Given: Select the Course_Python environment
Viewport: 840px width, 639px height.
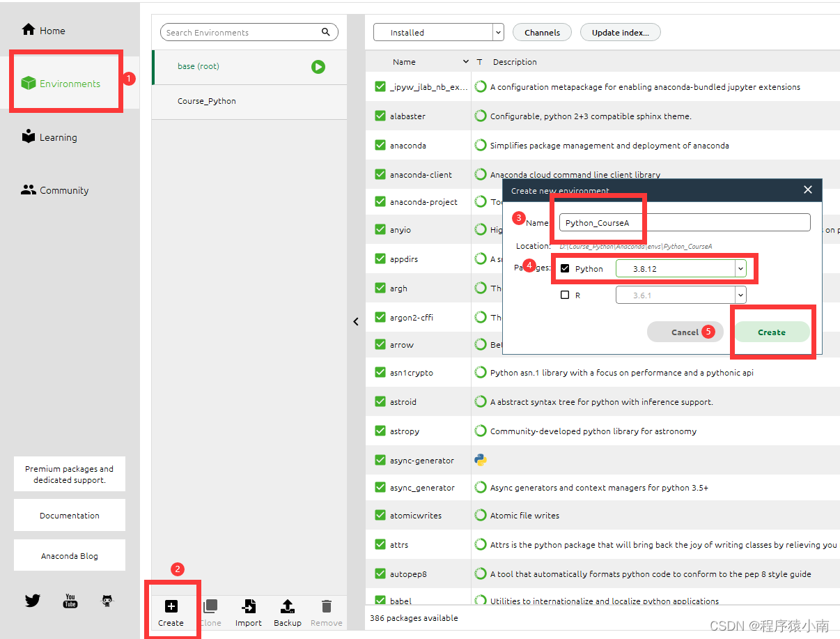Looking at the screenshot, I should 249,101.
